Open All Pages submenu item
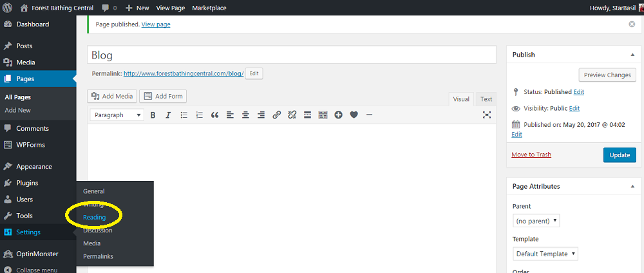Viewport: 644px width, 273px height. click(x=17, y=97)
